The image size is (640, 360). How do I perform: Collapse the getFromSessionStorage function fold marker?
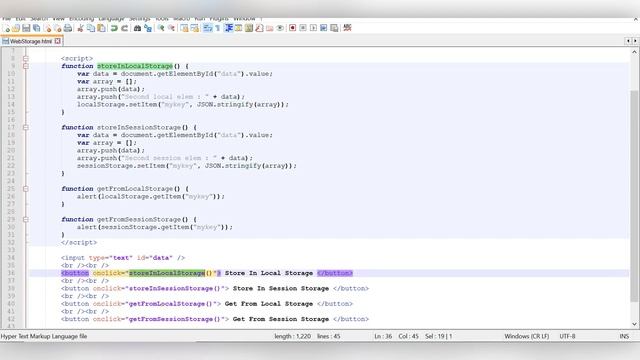click(x=26, y=219)
